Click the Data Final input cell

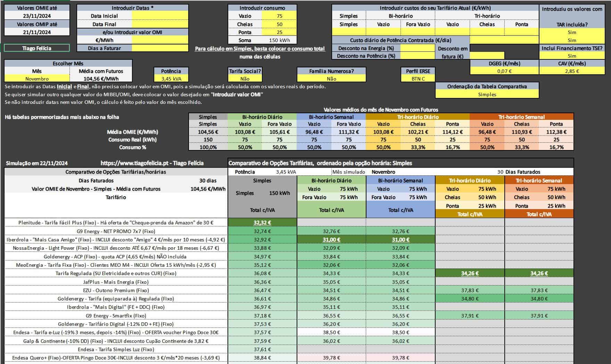(160, 24)
